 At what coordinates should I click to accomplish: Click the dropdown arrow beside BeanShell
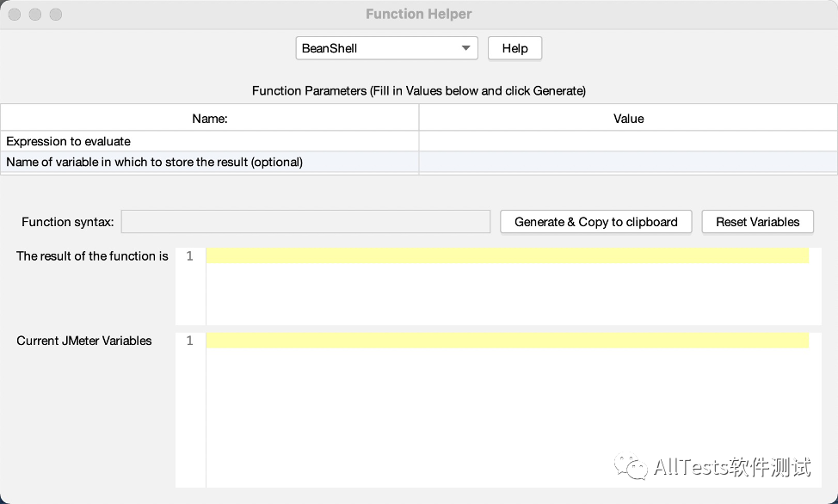coord(465,48)
